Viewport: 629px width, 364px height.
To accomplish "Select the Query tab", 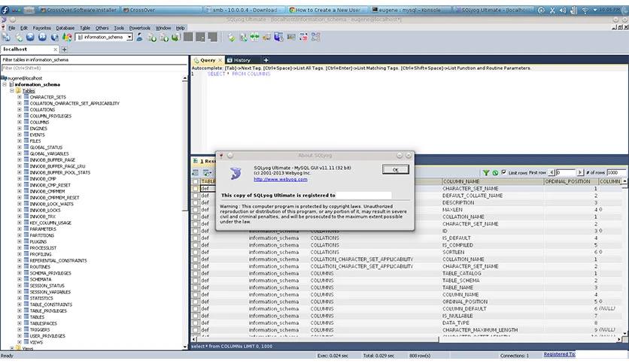I will [208, 60].
